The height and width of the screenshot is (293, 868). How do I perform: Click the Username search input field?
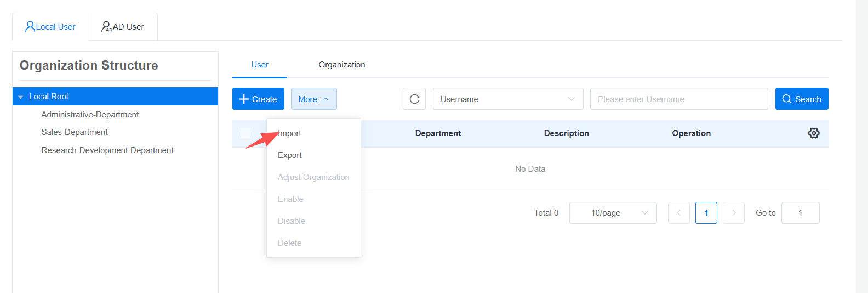pyautogui.click(x=678, y=99)
